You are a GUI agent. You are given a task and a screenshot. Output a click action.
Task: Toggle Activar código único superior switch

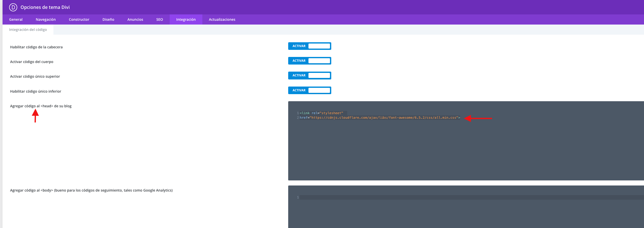[309, 75]
